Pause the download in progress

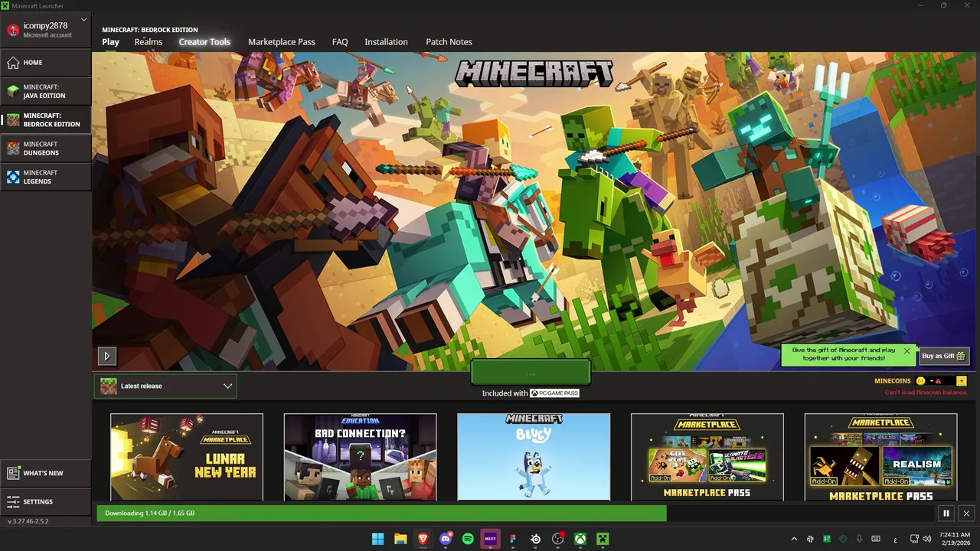[x=946, y=514]
